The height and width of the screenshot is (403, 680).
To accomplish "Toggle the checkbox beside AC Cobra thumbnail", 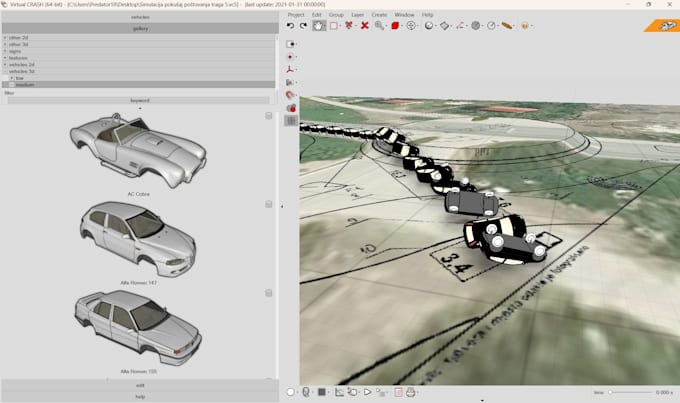I will pyautogui.click(x=269, y=116).
